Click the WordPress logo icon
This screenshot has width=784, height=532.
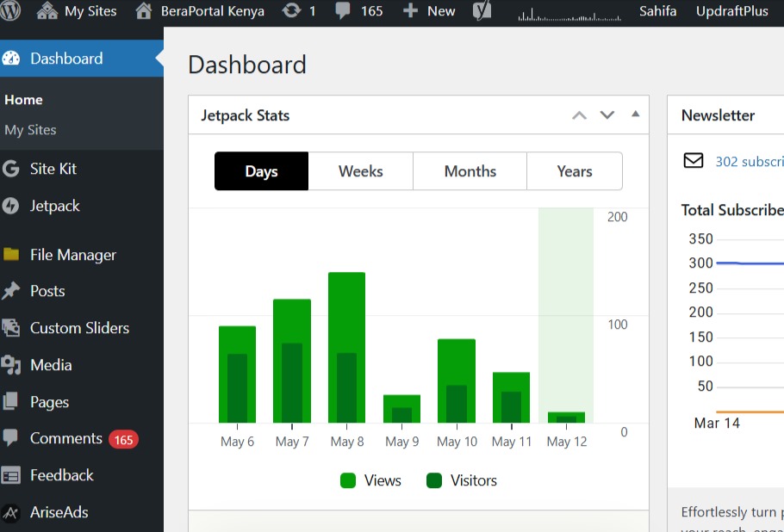11,11
